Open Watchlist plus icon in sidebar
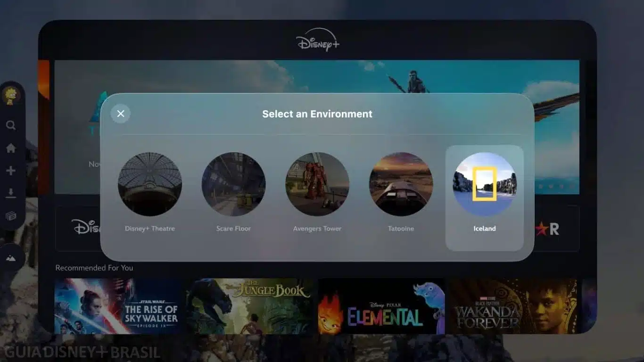 11,170
